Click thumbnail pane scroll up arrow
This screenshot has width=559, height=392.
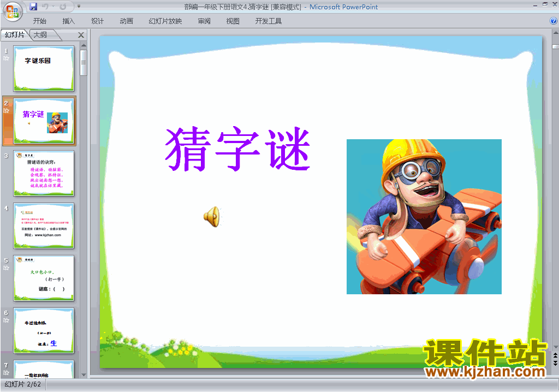(x=84, y=45)
